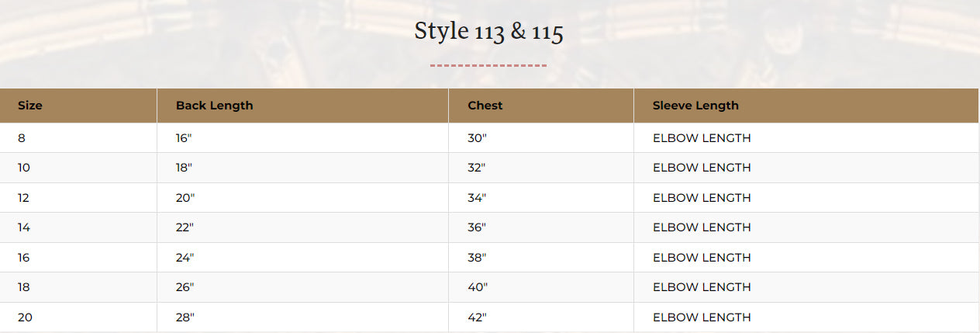Click the Size column header
The height and width of the screenshot is (333, 980).
point(30,106)
